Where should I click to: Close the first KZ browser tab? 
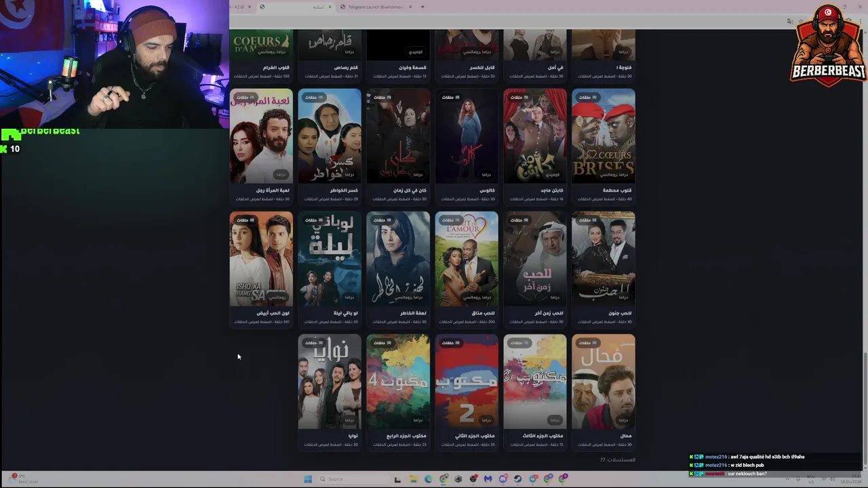(250, 7)
